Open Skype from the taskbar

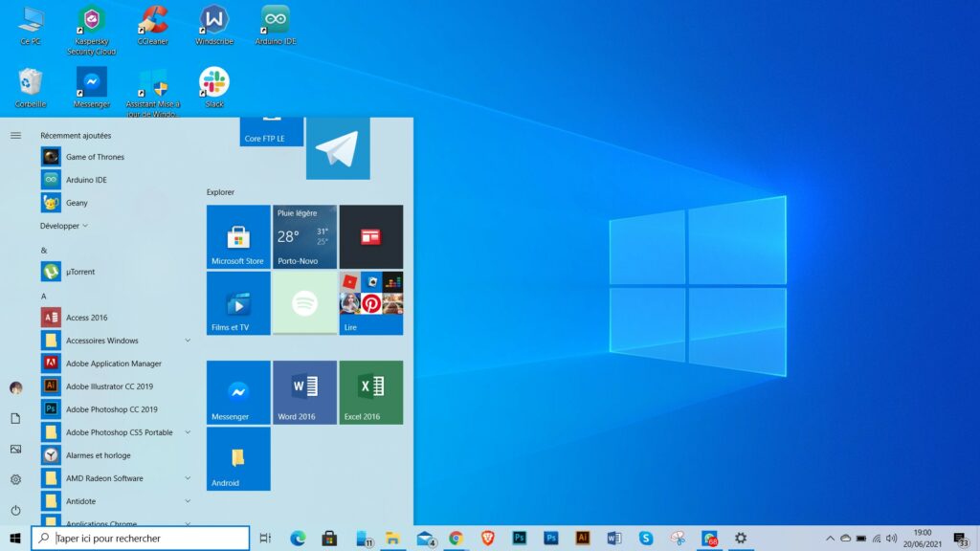(646, 538)
